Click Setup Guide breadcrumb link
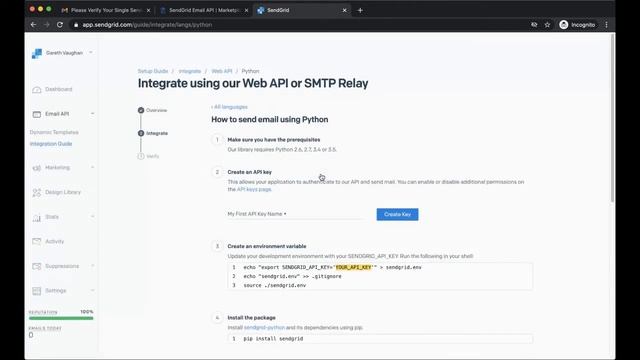The image size is (640, 360). (x=153, y=71)
